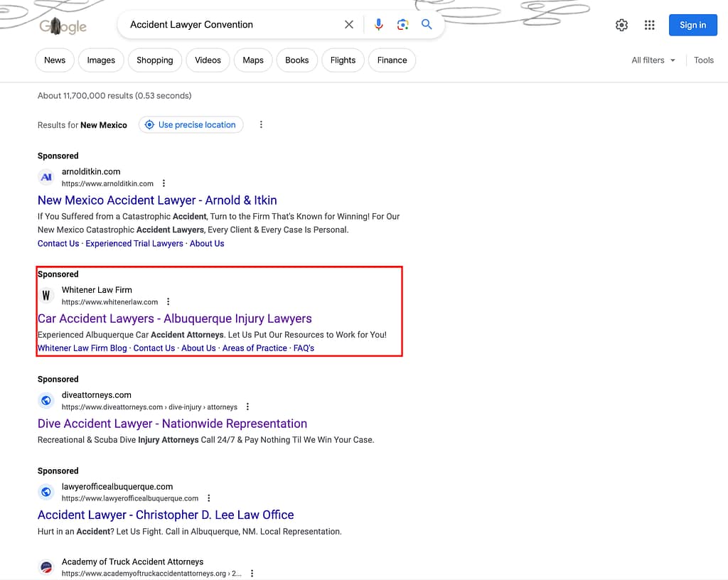Viewport: 728px width, 580px height.
Task: Open the arnolditkin.com Contact Us sitelink
Action: coord(58,244)
